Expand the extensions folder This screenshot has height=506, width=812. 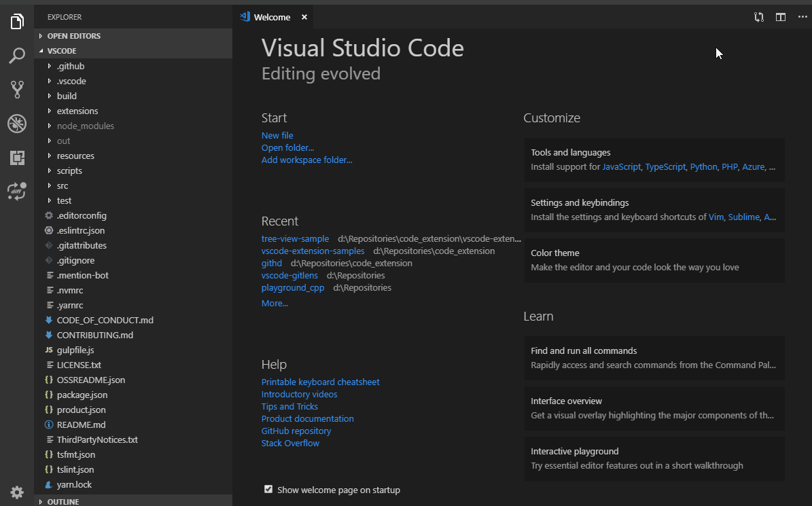77,111
